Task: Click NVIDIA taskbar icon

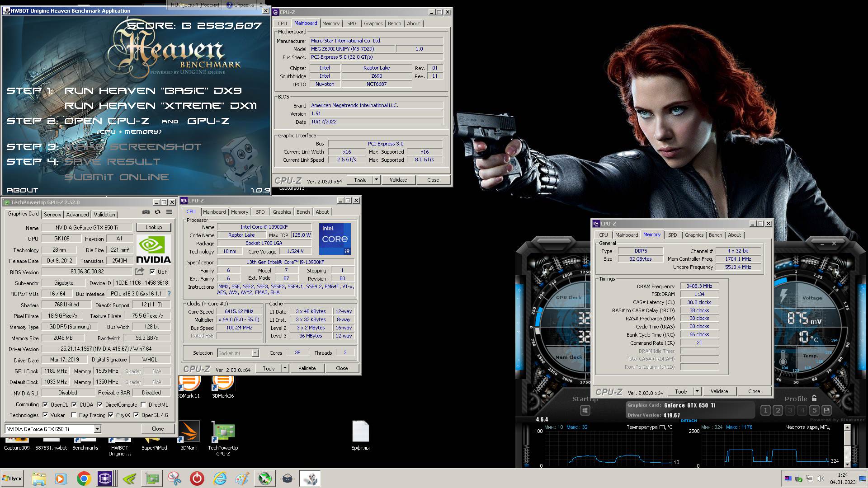Action: 129,479
